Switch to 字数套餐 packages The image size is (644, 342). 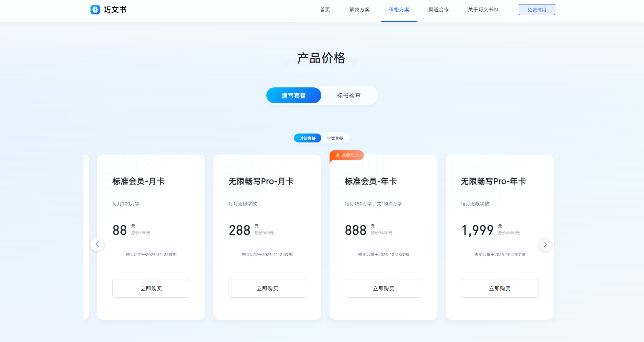point(335,138)
